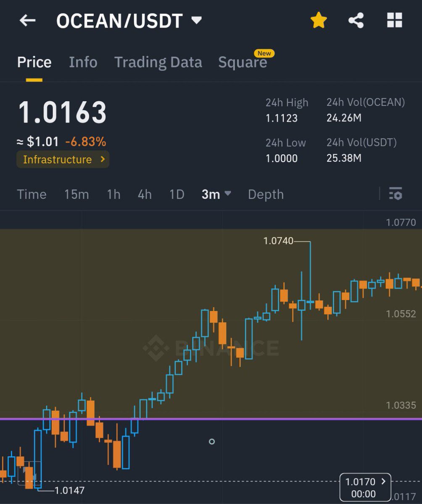
Task: Select the 1h timeframe
Action: click(113, 194)
